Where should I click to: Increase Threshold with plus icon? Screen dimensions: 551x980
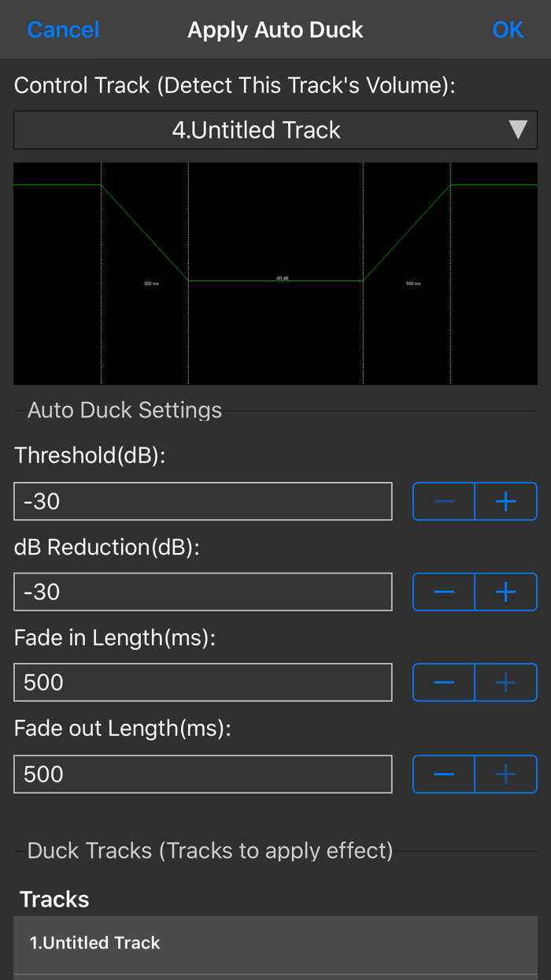(506, 502)
